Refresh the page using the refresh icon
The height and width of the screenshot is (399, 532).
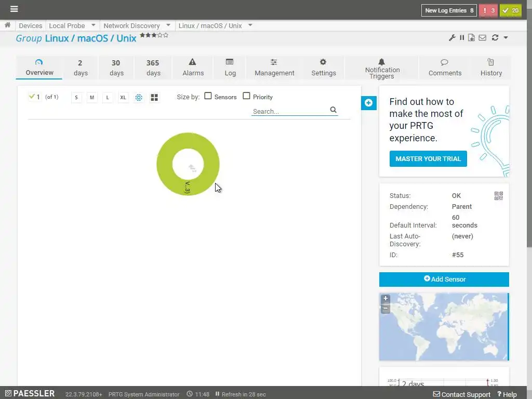pos(495,37)
